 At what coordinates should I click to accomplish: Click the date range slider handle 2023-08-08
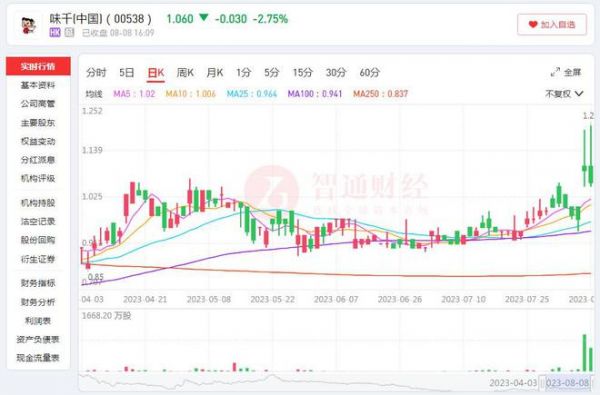(567, 382)
